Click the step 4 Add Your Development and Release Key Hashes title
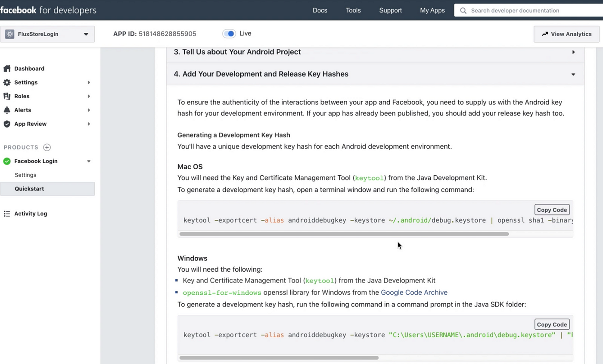 coord(261,74)
